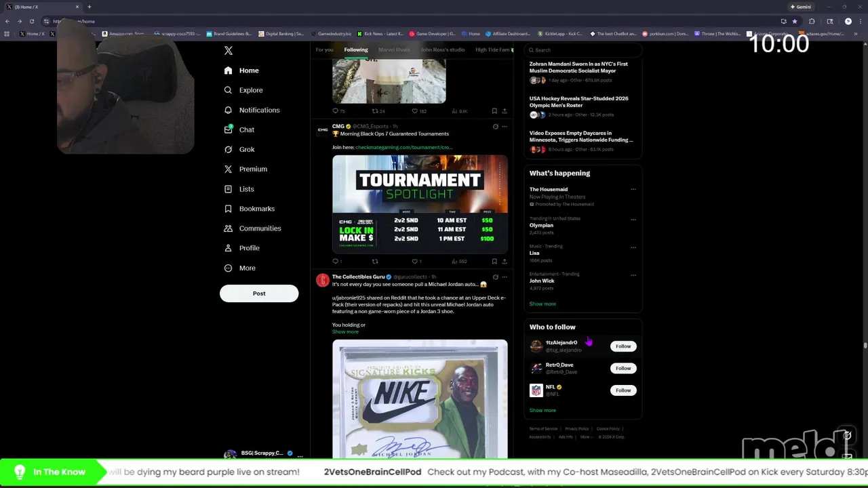Open the Chrome extensions puzzle icon
Viewport: 868px width, 488px height.
coord(812,21)
